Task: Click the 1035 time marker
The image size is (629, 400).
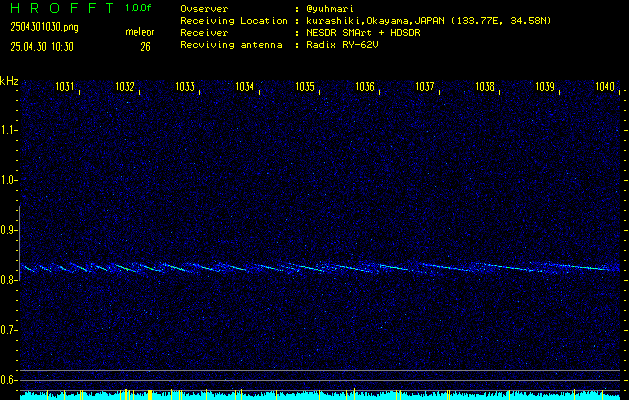Action: [x=305, y=86]
